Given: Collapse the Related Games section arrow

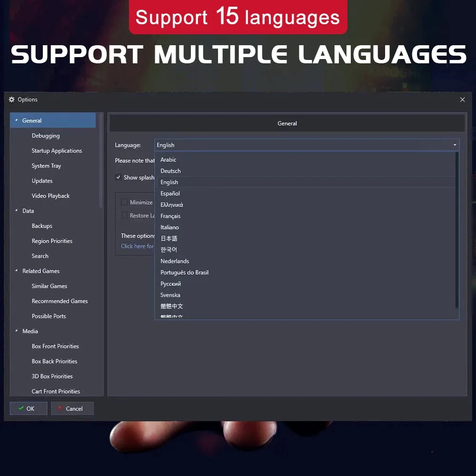Looking at the screenshot, I should click(16, 271).
